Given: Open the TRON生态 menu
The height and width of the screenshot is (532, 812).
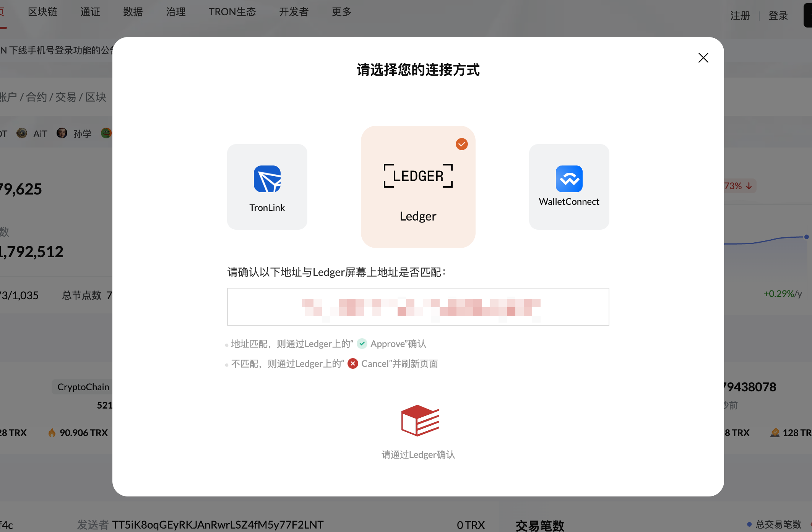Looking at the screenshot, I should [232, 12].
